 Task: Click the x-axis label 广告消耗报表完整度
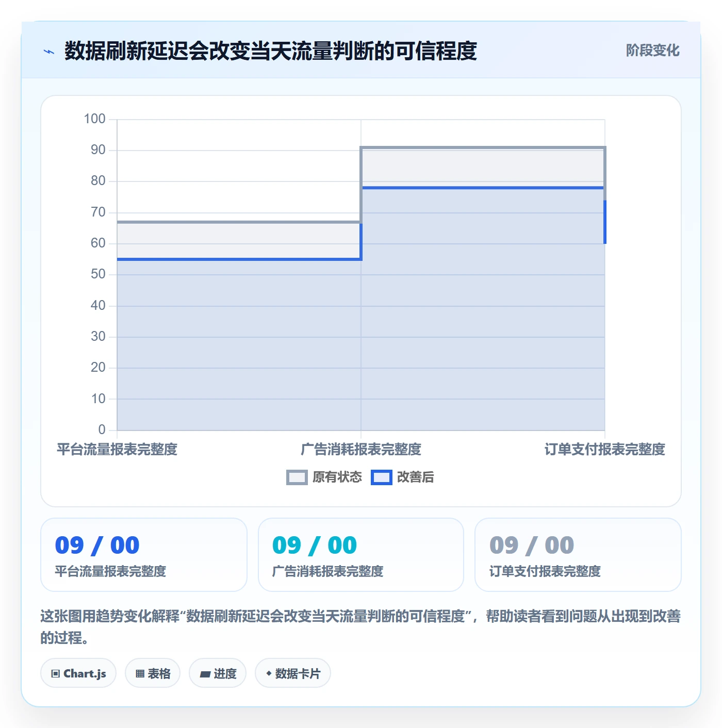click(x=361, y=450)
